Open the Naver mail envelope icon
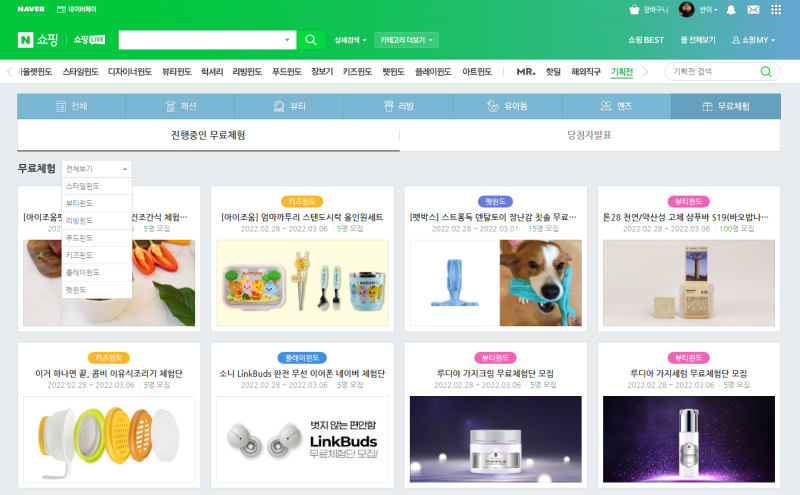 (x=753, y=10)
